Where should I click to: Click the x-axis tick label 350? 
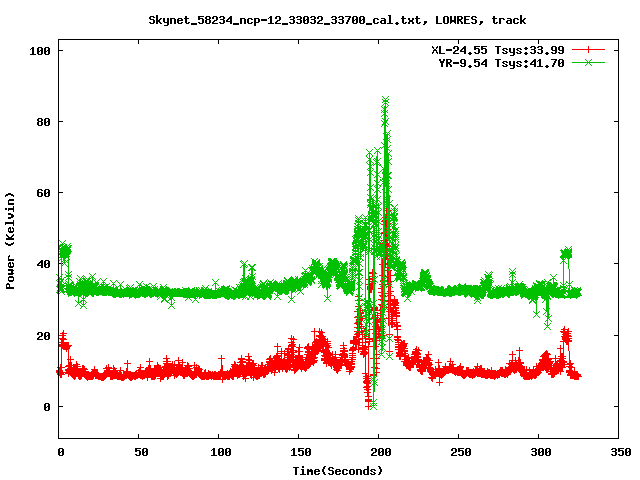click(621, 452)
